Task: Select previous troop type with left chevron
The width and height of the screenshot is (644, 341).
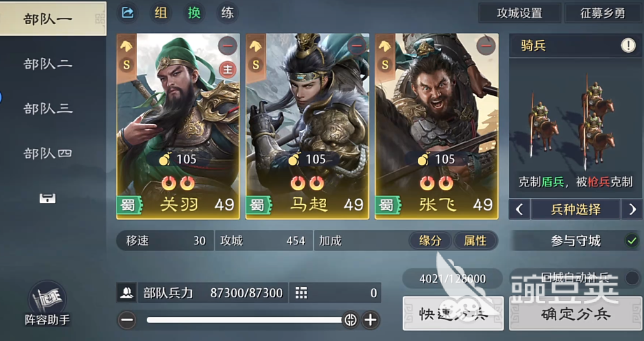Action: coord(519,210)
